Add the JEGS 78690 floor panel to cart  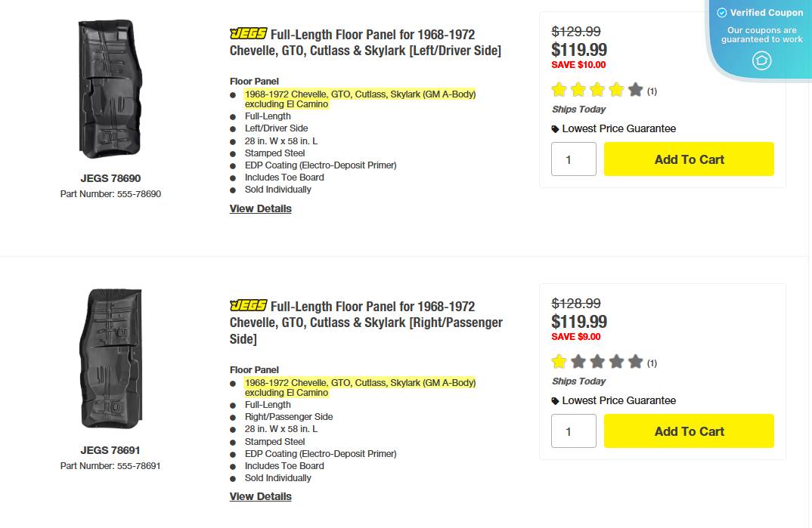pyautogui.click(x=688, y=159)
